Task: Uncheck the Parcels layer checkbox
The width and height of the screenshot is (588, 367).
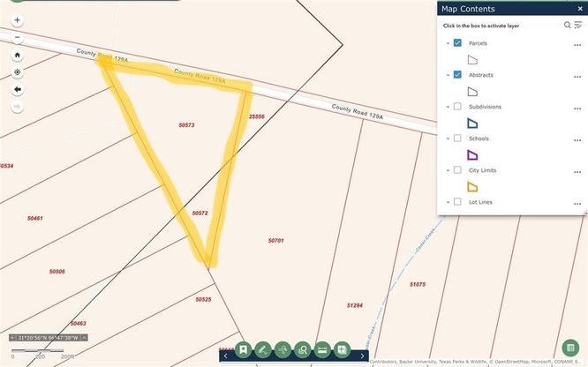Action: pos(457,43)
